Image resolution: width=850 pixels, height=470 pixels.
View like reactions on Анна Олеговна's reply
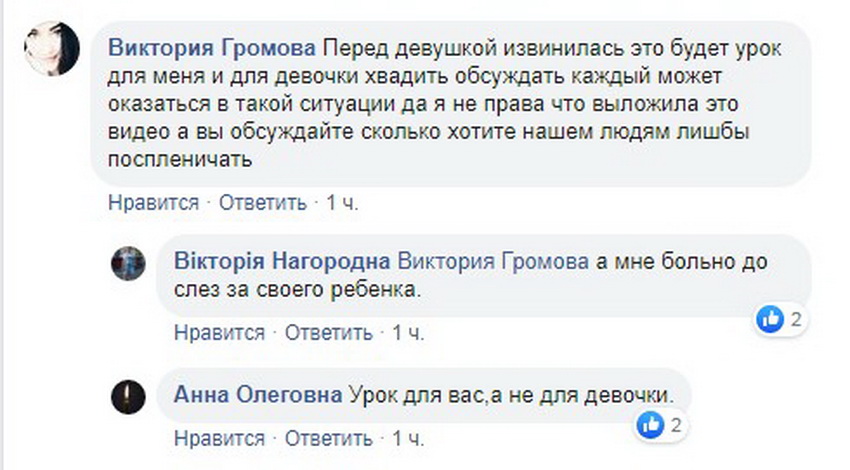652,427
